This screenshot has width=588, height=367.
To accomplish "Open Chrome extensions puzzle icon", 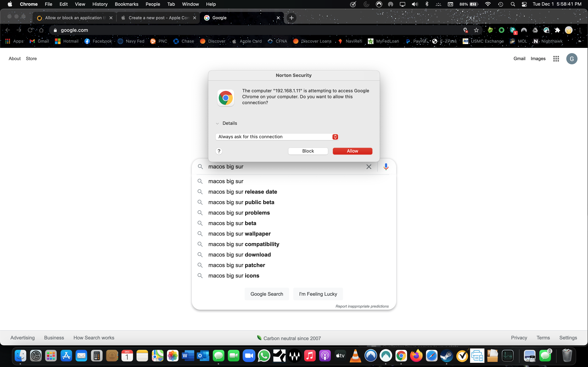I will [557, 30].
